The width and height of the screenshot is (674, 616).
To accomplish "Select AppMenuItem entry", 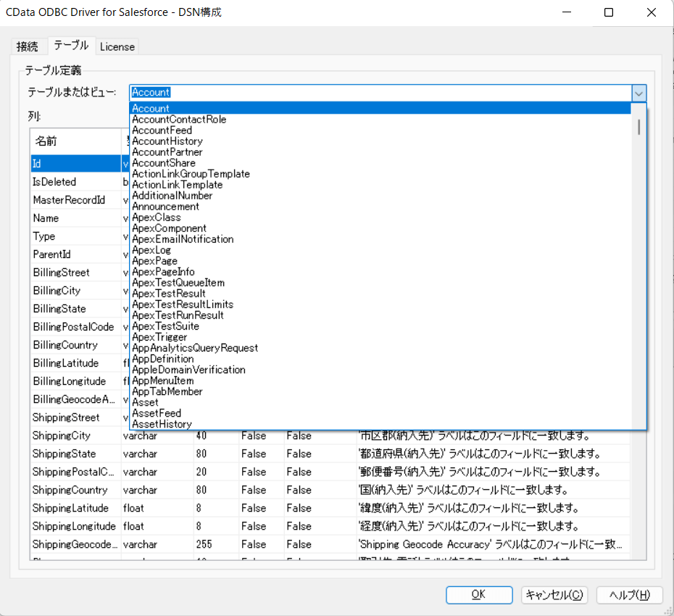I will (380, 381).
